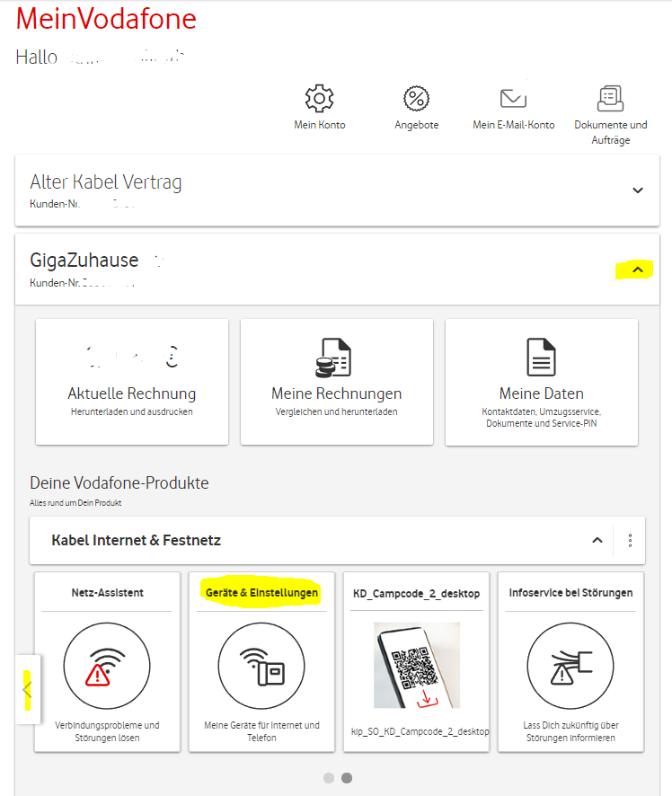Image resolution: width=672 pixels, height=796 pixels.
Task: Open the KD_Campcode QR code phone image
Action: pos(417,665)
